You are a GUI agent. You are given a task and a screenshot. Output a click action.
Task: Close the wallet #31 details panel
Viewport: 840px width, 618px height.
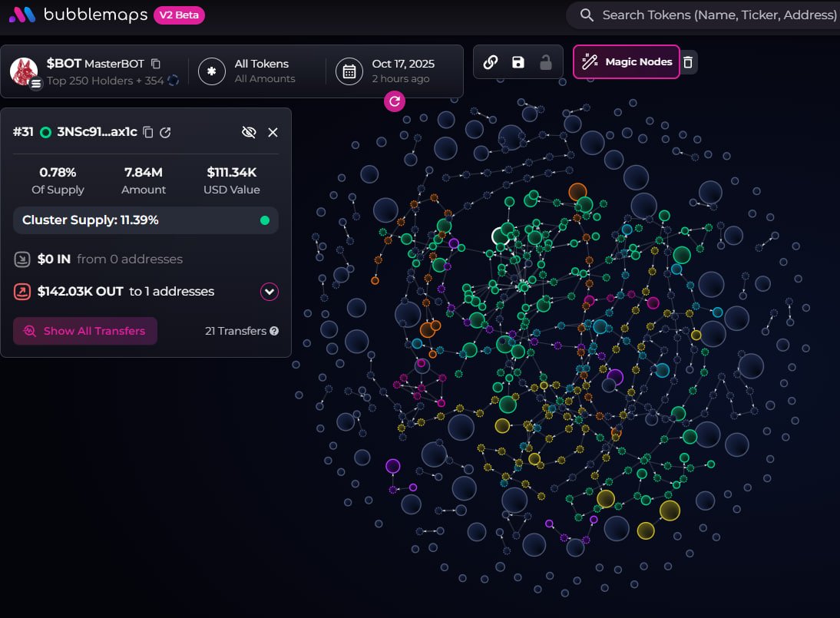(273, 132)
